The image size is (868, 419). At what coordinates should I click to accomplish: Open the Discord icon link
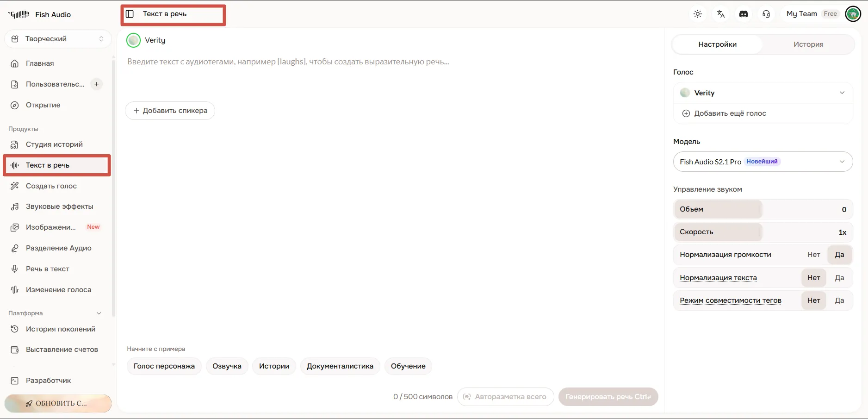744,14
